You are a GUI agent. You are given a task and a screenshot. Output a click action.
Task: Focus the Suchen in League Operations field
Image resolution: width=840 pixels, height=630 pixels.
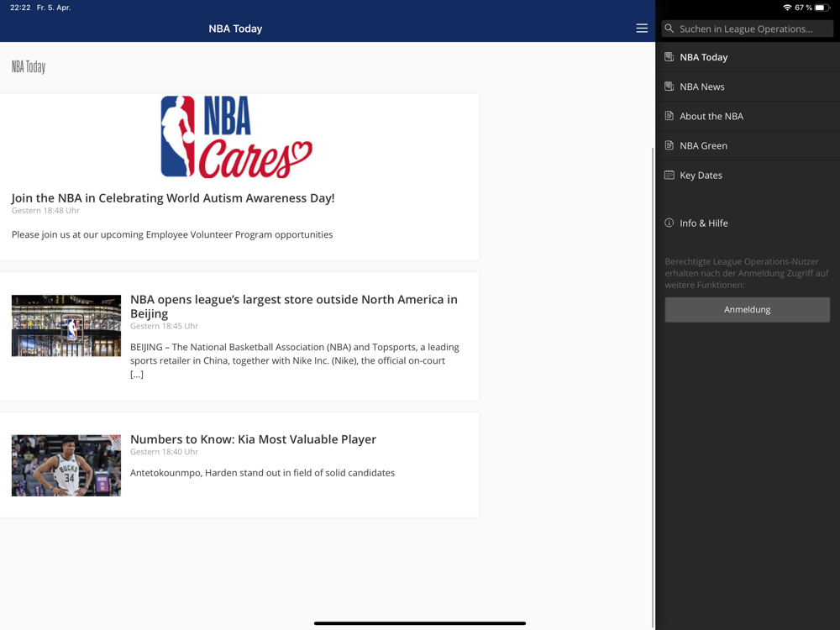click(x=748, y=29)
